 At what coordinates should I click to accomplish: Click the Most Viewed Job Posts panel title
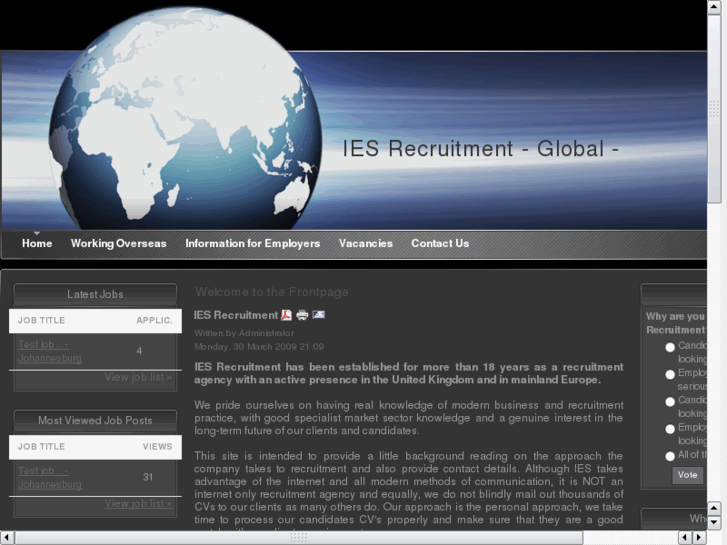95,420
